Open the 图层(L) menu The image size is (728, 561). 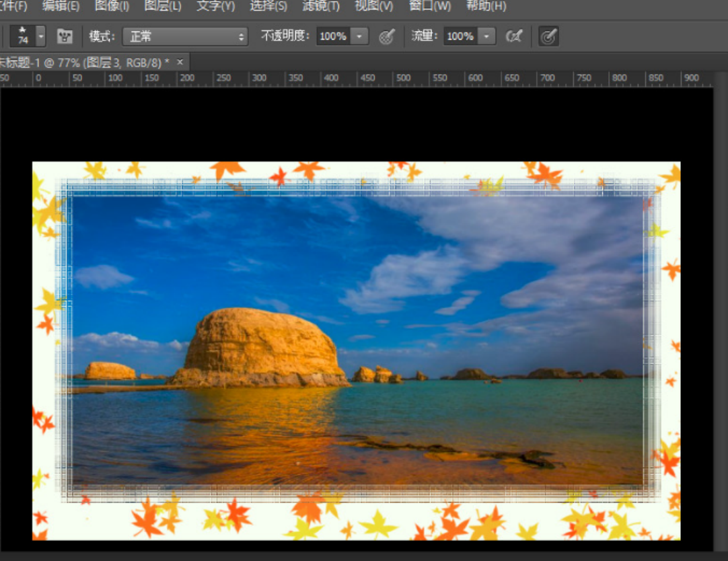[x=163, y=6]
